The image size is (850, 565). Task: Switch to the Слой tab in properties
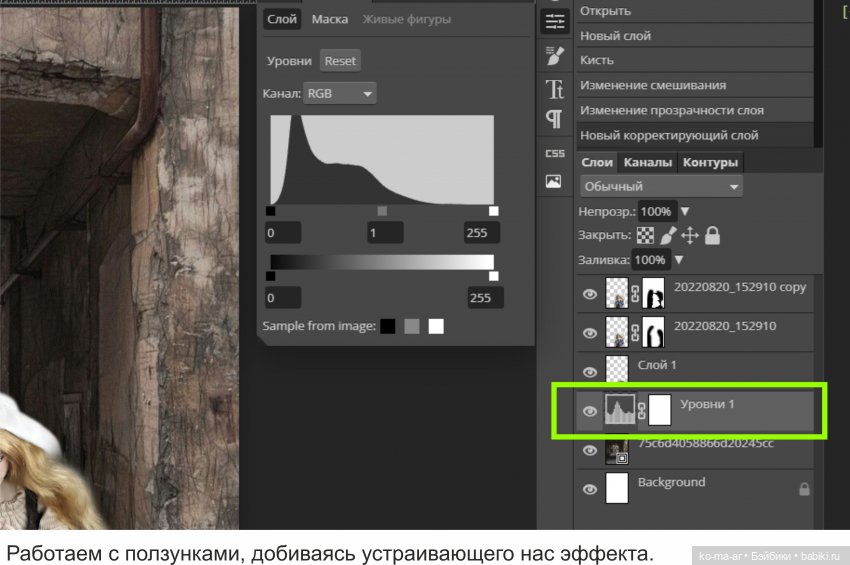[x=282, y=19]
